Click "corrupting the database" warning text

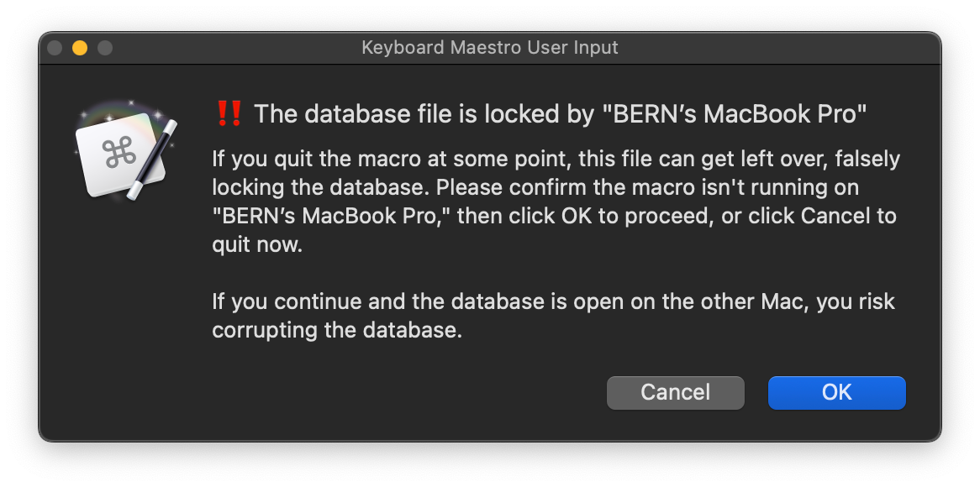point(336,330)
